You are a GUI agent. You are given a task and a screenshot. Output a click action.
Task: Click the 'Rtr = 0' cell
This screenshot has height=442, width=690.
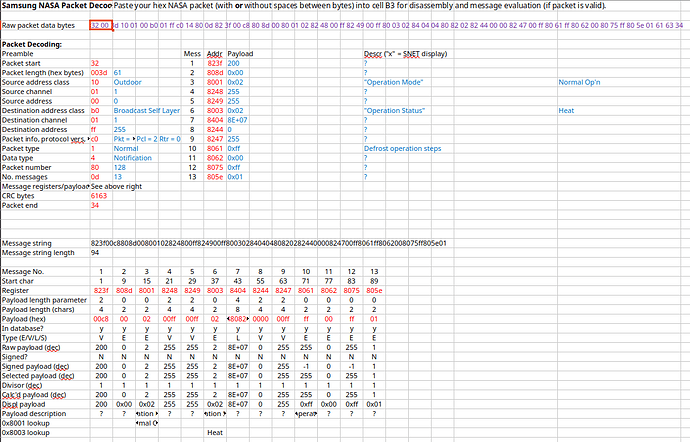click(x=170, y=139)
